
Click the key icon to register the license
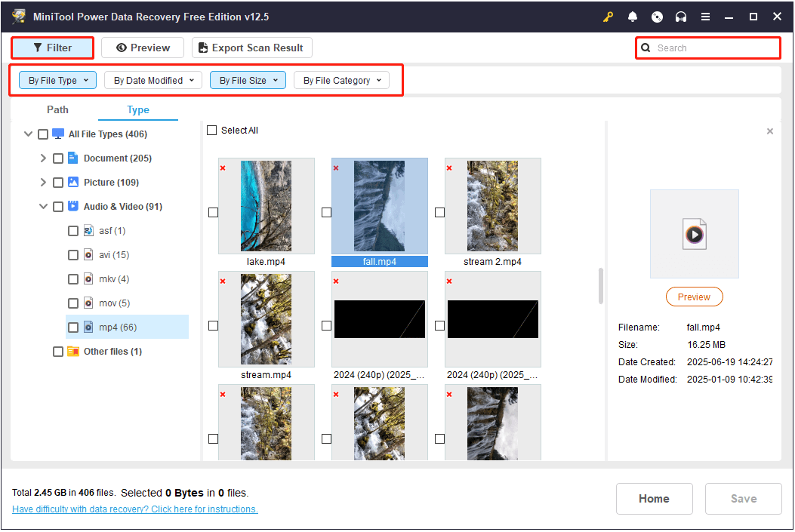coord(609,17)
